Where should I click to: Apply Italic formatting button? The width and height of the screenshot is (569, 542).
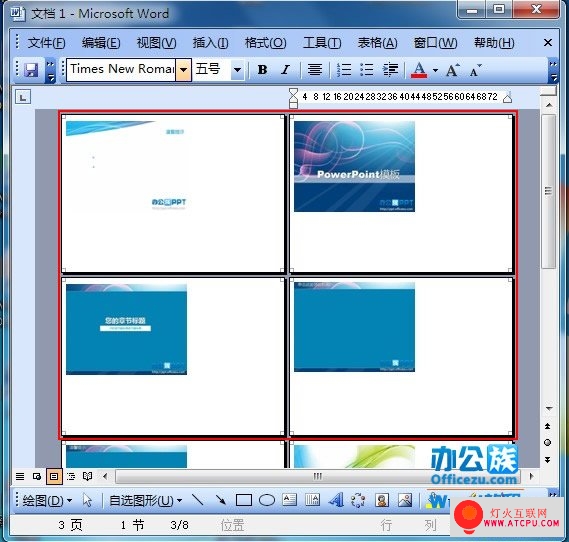(286, 69)
